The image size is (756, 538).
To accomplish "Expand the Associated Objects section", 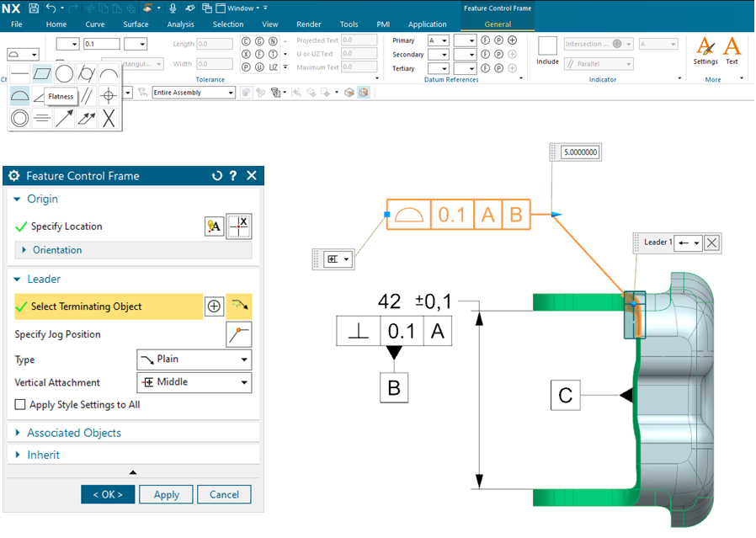I will click(x=18, y=433).
